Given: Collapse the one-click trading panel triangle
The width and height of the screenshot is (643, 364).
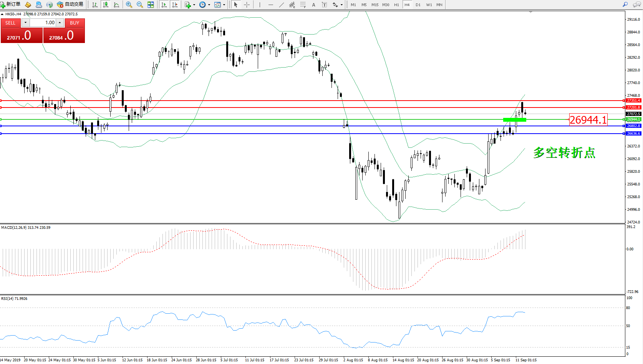Looking at the screenshot, I should coord(2,14).
